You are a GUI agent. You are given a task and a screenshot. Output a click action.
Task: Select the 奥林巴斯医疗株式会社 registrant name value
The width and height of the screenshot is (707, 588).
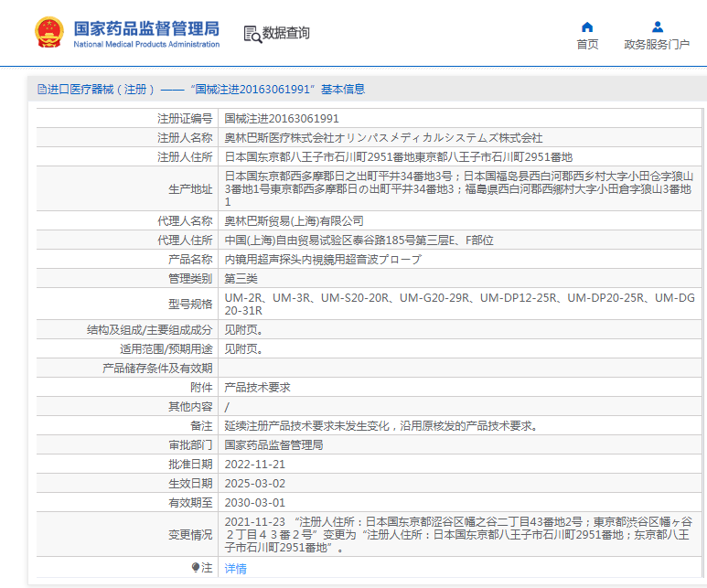point(383,137)
